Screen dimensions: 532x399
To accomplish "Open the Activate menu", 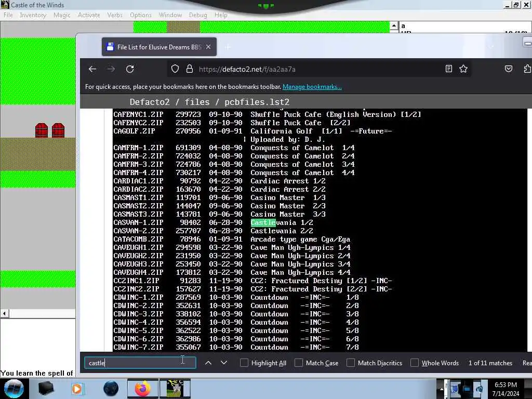I will pos(89,15).
